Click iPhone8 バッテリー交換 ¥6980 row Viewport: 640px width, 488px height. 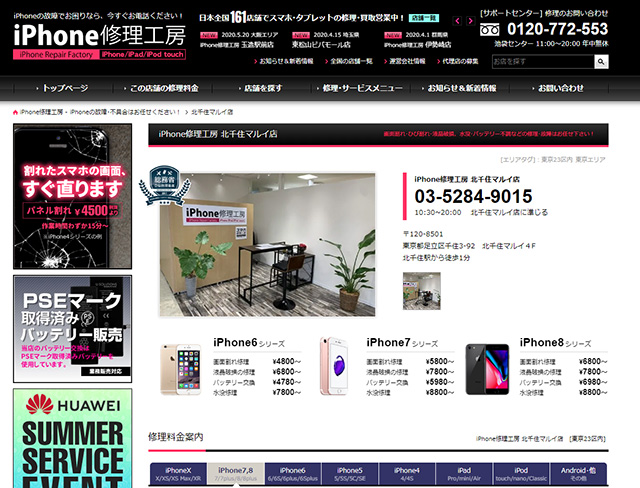point(563,382)
